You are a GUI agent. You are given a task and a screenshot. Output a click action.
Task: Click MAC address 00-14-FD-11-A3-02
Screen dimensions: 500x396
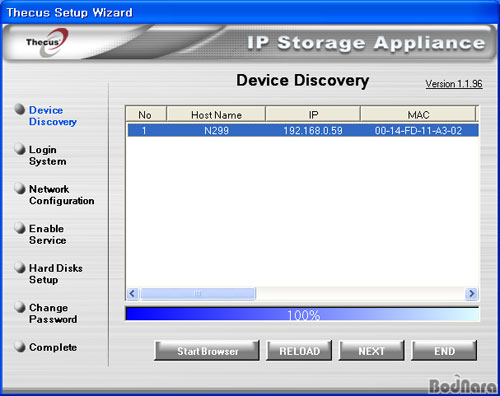418,130
